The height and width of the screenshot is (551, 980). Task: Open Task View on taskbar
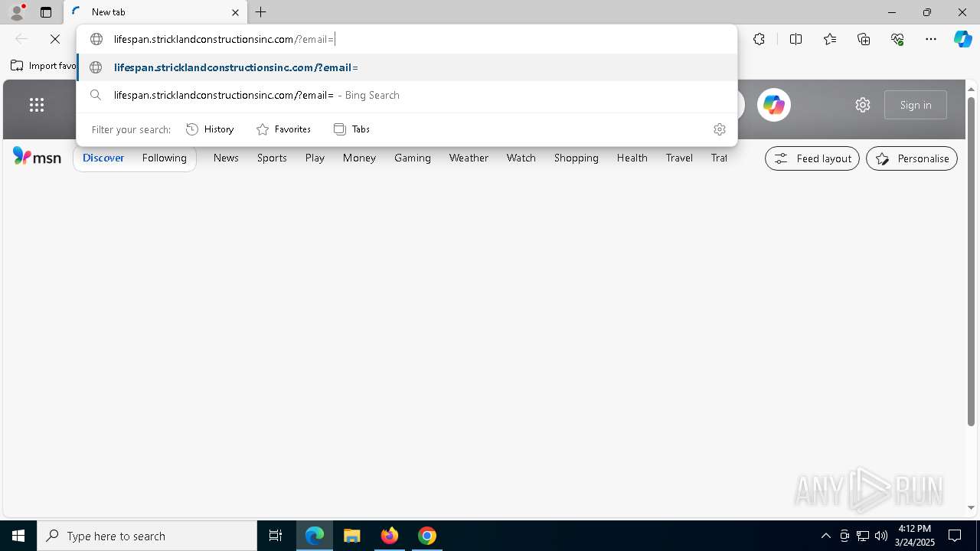tap(276, 536)
